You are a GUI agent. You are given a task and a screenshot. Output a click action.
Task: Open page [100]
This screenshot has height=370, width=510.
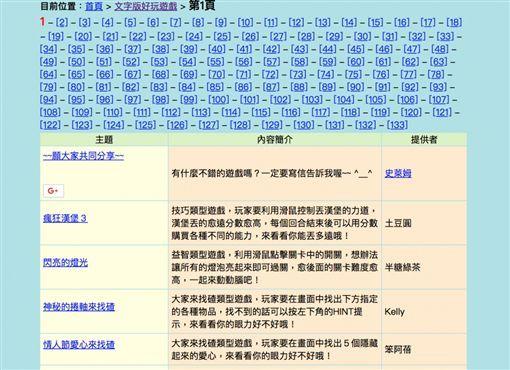click(219, 100)
